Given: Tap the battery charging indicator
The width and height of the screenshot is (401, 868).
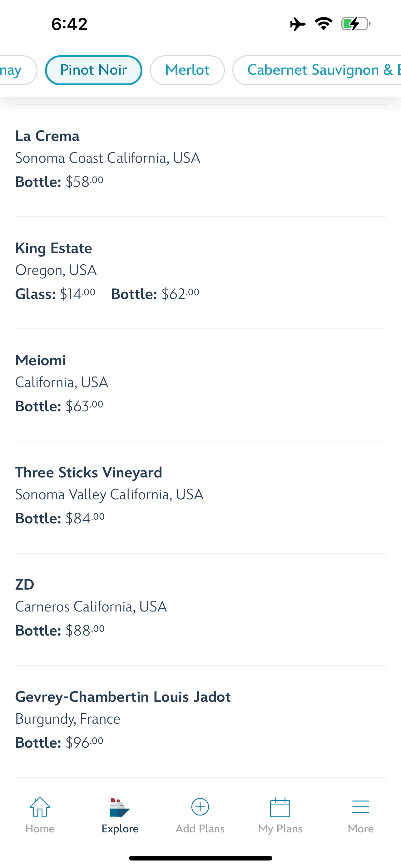Looking at the screenshot, I should coord(355,23).
